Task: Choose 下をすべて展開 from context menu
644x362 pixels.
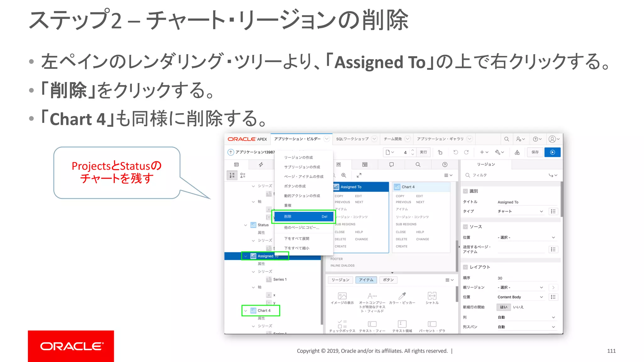Action: pos(304,239)
